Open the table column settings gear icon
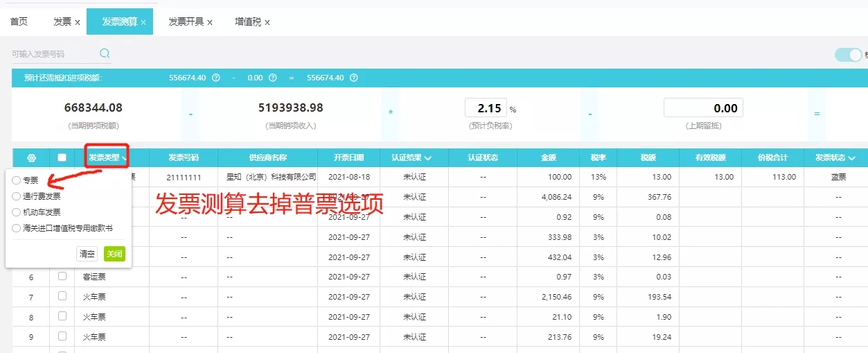 pos(31,157)
